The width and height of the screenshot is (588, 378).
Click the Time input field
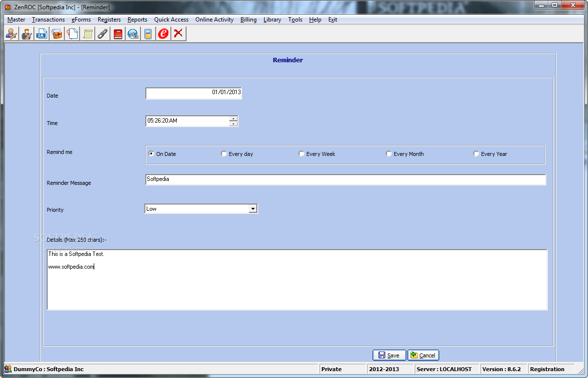tap(187, 121)
